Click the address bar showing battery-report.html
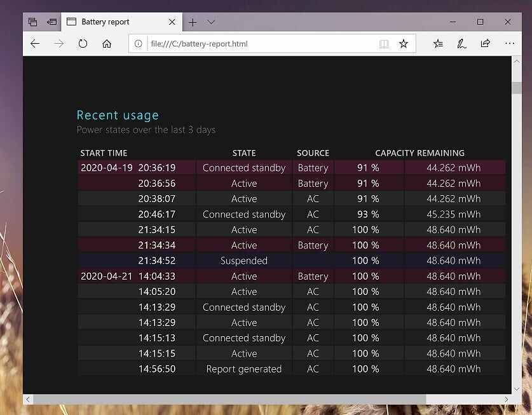Image resolution: width=532 pixels, height=415 pixels. tap(254, 44)
